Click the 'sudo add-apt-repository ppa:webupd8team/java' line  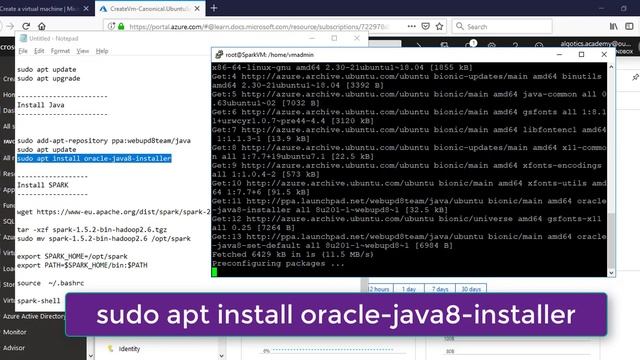pos(104,140)
